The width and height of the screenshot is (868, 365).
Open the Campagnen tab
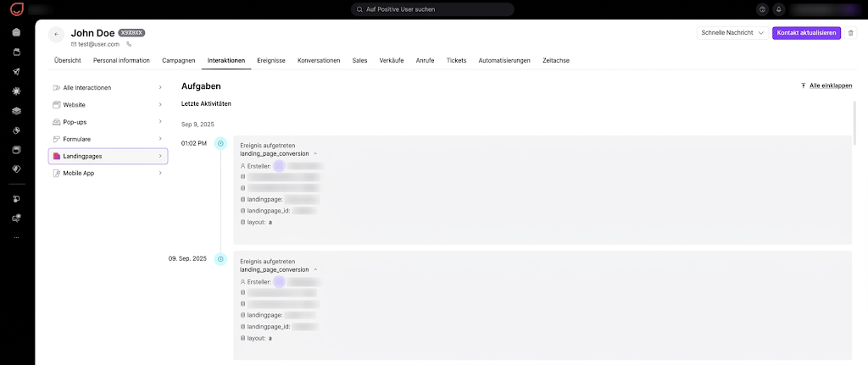pos(178,60)
